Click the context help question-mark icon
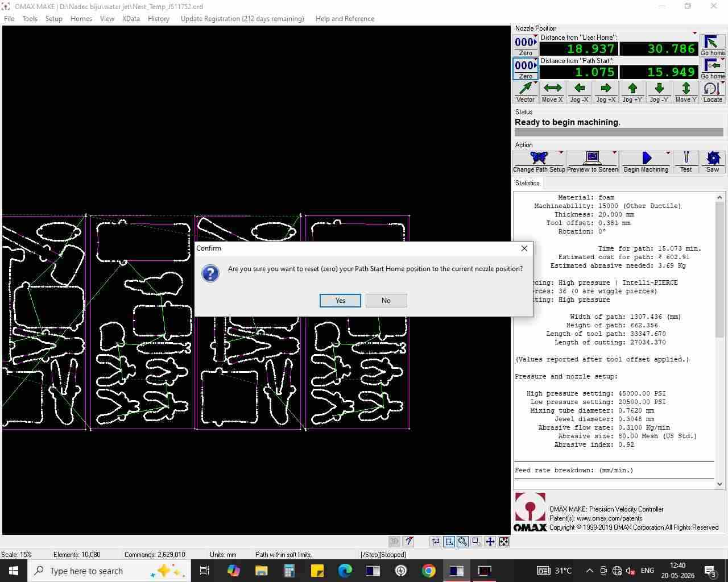The width and height of the screenshot is (728, 582). (408, 542)
